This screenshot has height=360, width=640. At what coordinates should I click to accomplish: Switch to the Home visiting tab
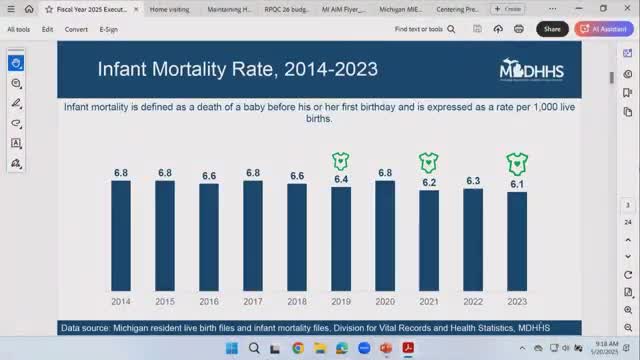[169, 9]
